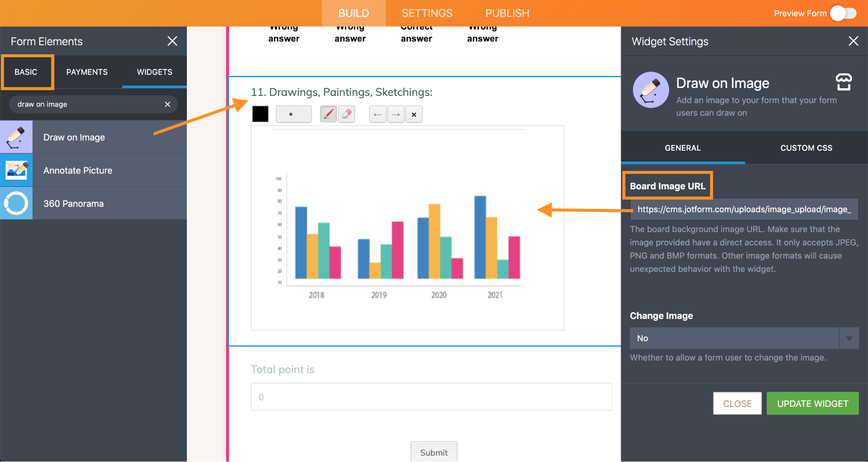868x462 pixels.
Task: Click the Total point is input field
Action: (x=431, y=397)
